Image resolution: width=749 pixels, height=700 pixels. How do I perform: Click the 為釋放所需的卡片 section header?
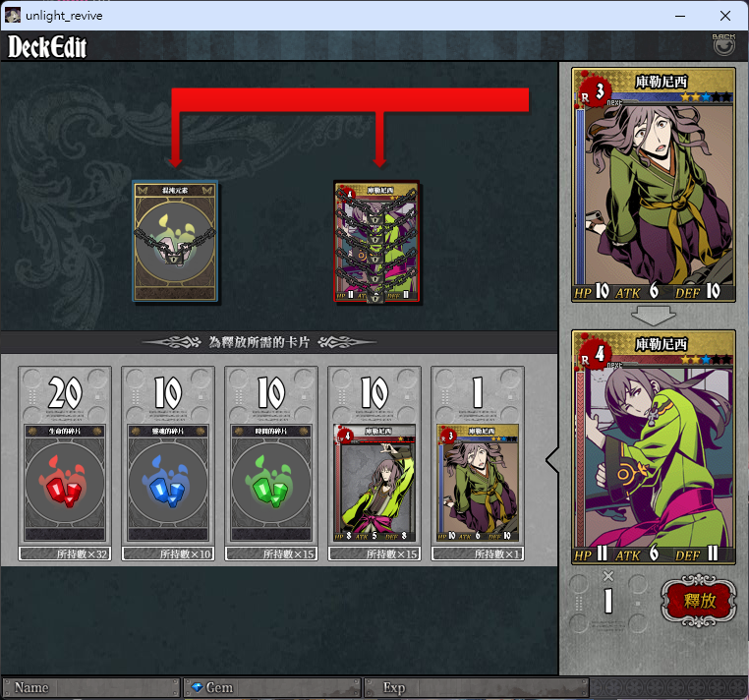click(x=259, y=342)
